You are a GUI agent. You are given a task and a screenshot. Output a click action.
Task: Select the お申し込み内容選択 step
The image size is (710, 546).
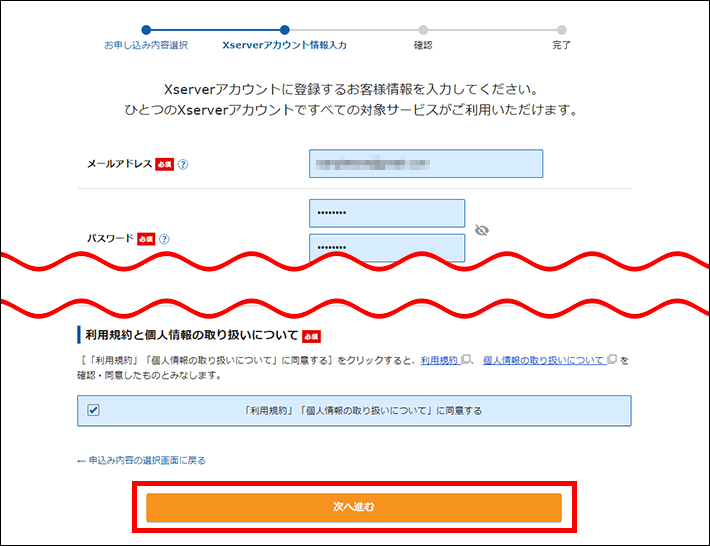coord(146,45)
